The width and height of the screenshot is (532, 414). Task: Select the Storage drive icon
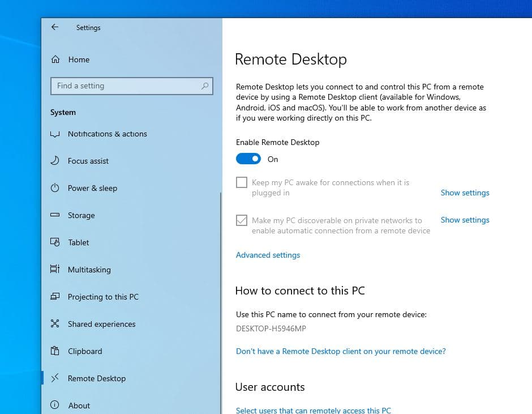[55, 215]
